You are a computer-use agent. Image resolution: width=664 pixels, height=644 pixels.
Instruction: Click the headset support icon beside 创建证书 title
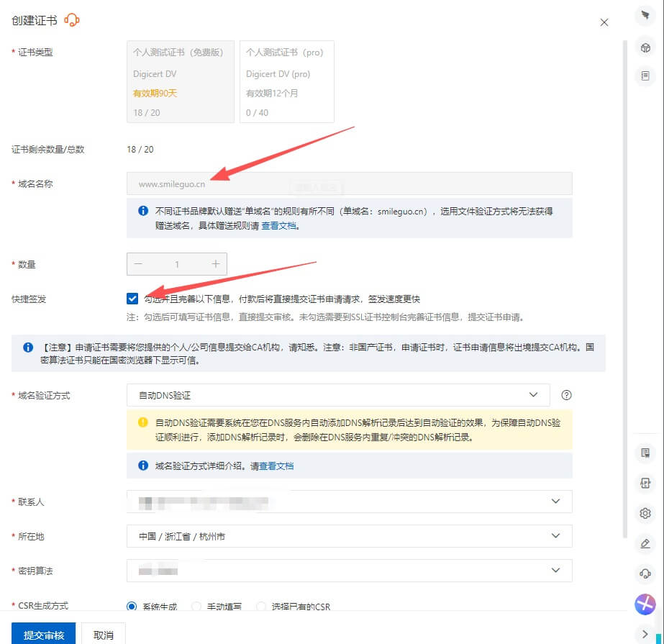click(72, 20)
